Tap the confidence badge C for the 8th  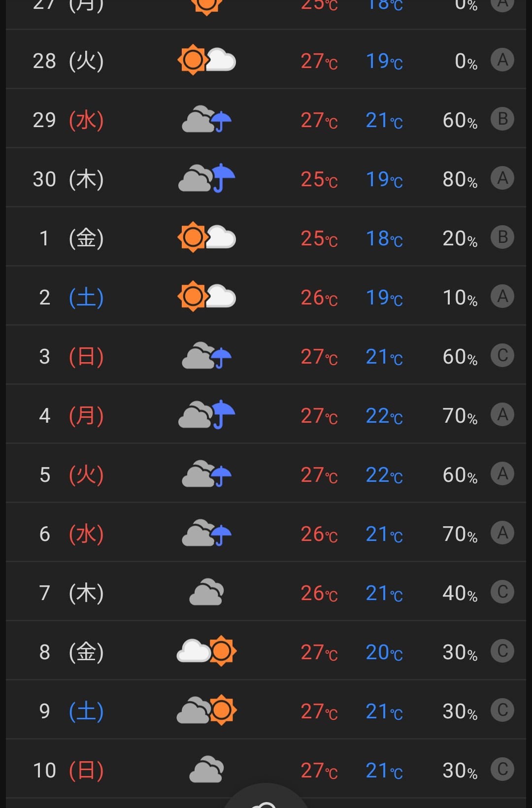(x=502, y=651)
